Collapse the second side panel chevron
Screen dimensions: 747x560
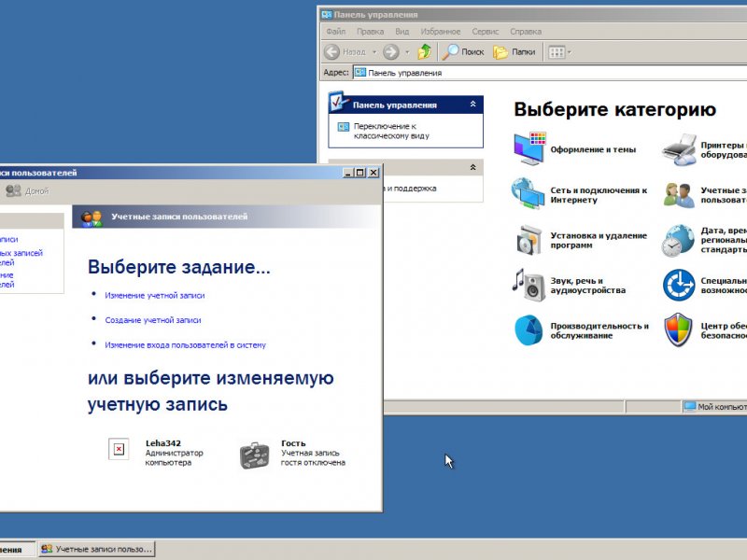tap(473, 167)
